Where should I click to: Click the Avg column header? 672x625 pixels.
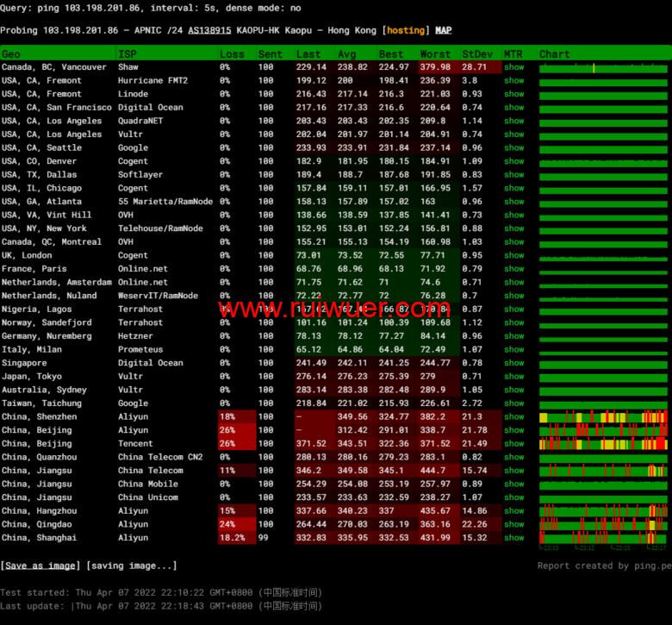tap(346, 54)
